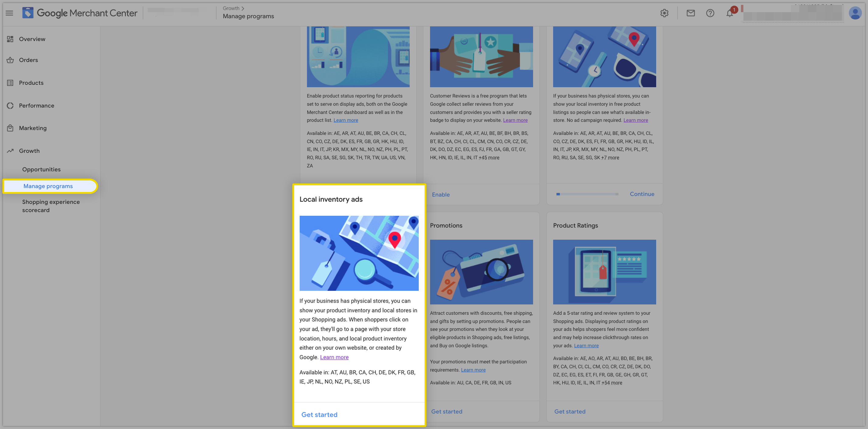Open the user account avatar
The width and height of the screenshot is (868, 429).
coord(855,13)
